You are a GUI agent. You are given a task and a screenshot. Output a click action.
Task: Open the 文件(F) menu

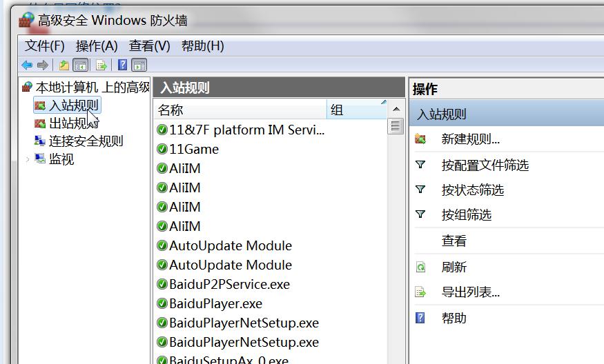[44, 45]
